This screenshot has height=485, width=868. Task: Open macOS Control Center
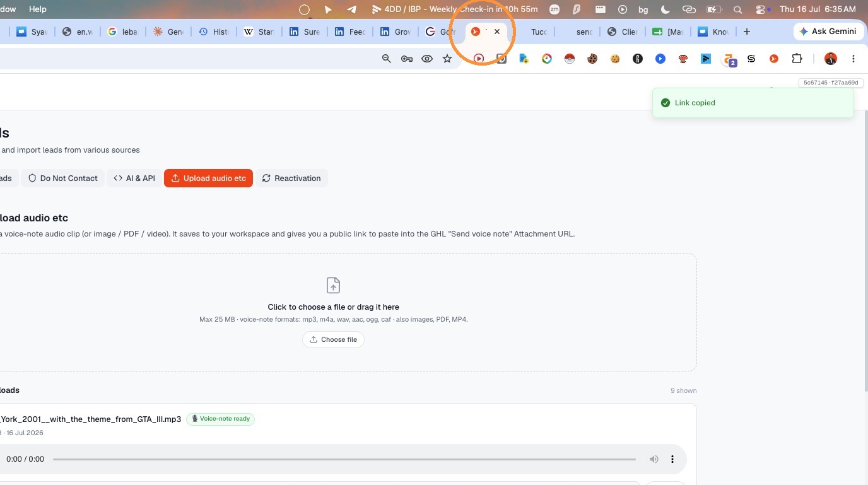(760, 9)
